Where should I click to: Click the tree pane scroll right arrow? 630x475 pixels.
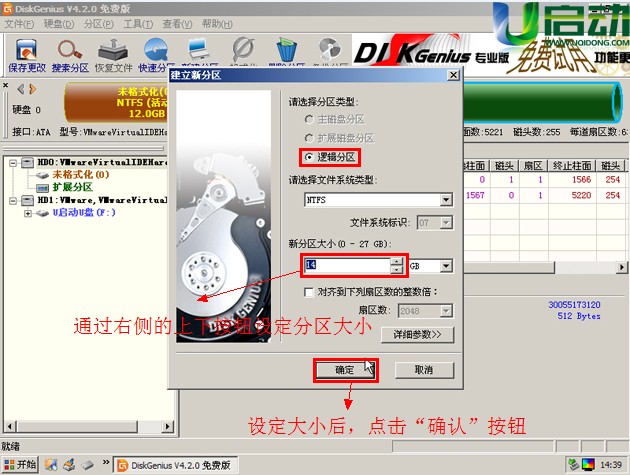(x=167, y=426)
